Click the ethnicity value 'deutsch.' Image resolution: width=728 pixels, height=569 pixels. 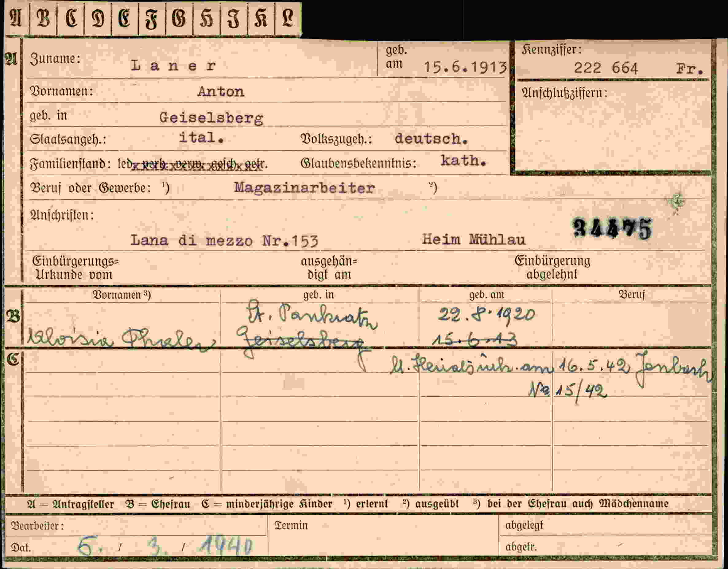tap(431, 139)
